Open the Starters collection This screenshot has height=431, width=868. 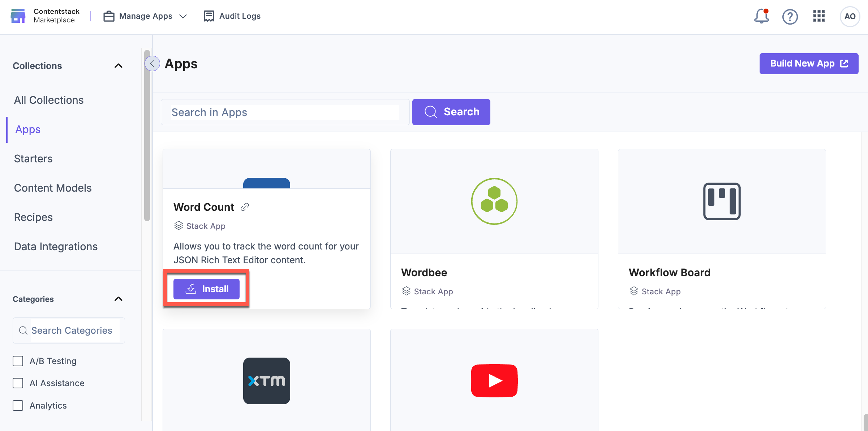pyautogui.click(x=33, y=159)
